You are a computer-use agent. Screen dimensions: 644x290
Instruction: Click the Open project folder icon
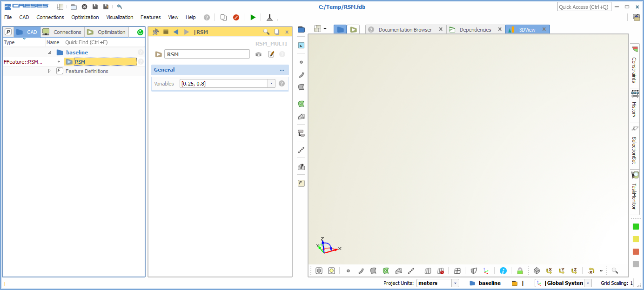click(x=74, y=7)
